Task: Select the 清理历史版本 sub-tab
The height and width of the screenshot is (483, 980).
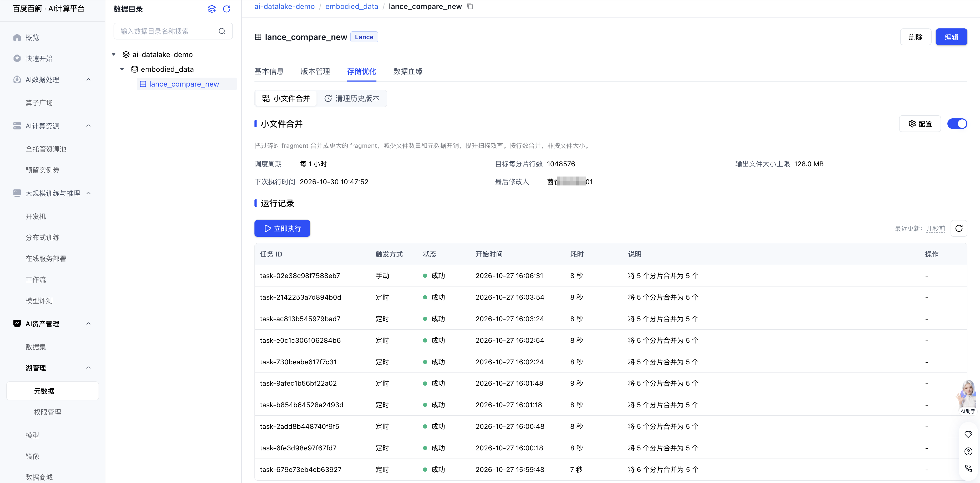Action: (351, 99)
